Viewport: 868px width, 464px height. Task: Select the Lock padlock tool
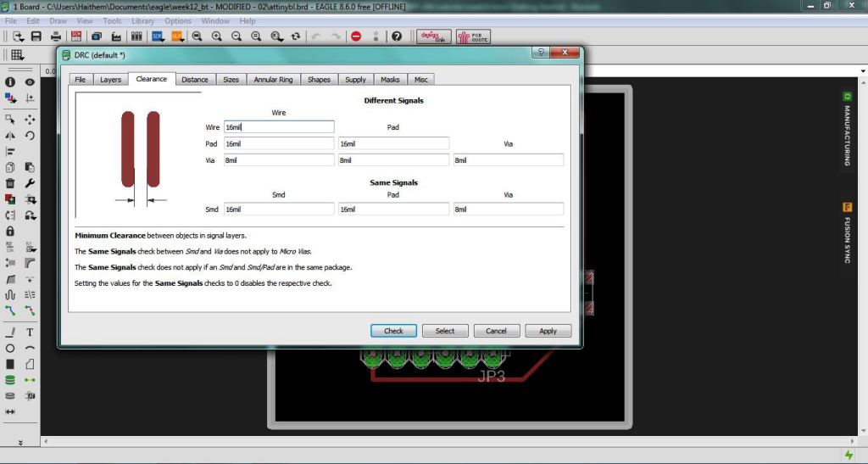pyautogui.click(x=10, y=231)
